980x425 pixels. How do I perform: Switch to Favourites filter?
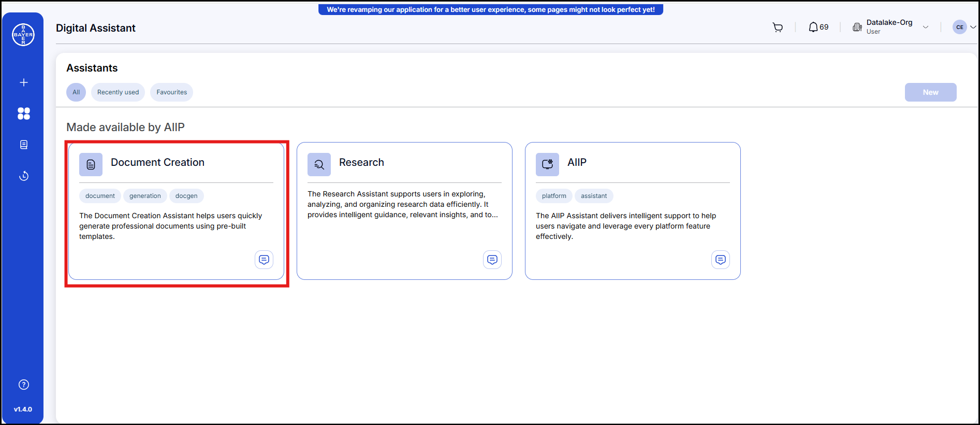pyautogui.click(x=172, y=92)
